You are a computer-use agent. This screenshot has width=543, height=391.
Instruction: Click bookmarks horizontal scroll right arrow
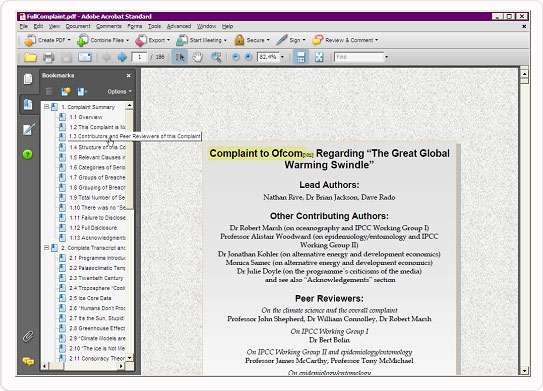(121, 366)
